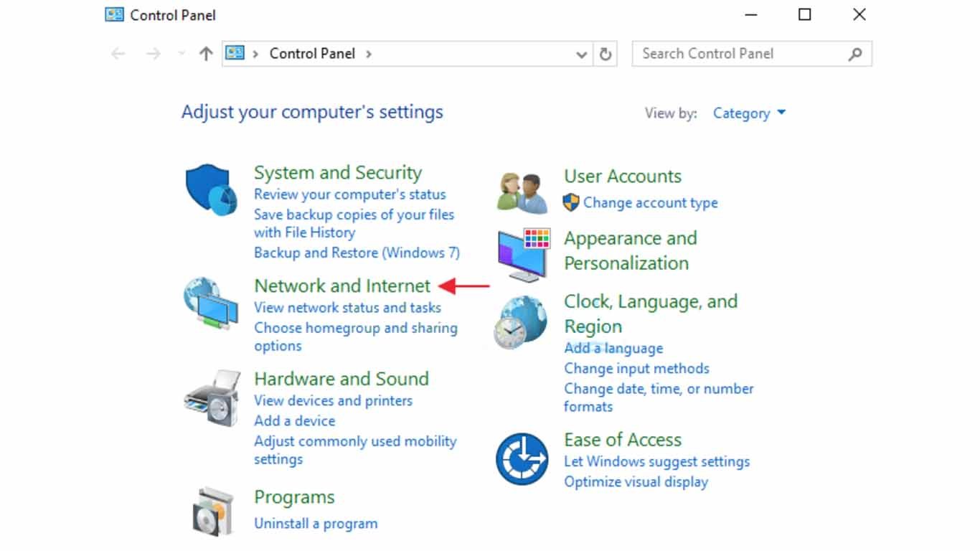Select the Control Panel breadcrumb item

(312, 54)
